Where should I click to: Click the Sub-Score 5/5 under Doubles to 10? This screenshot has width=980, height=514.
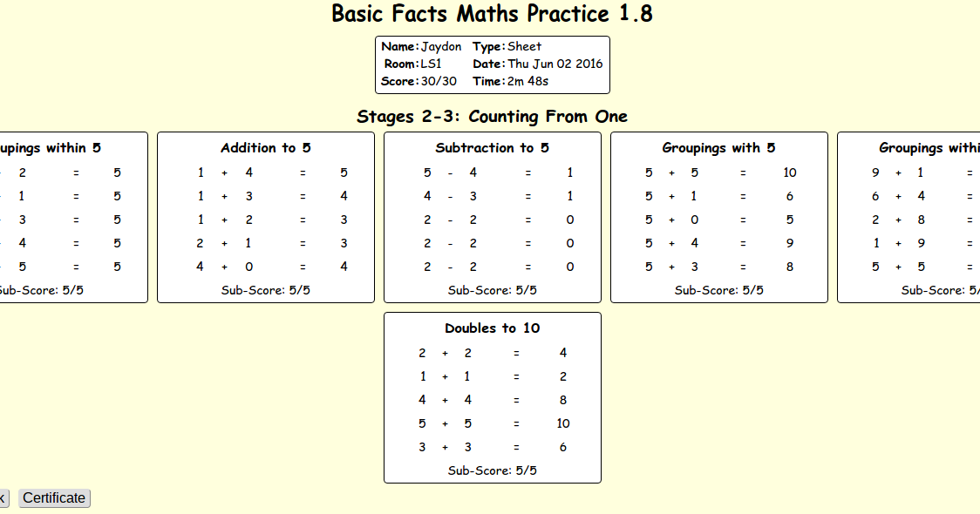point(492,470)
